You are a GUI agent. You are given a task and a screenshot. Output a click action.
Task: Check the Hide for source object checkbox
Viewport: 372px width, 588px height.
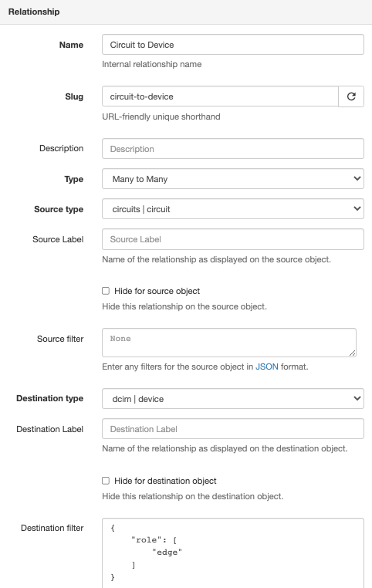(x=106, y=291)
